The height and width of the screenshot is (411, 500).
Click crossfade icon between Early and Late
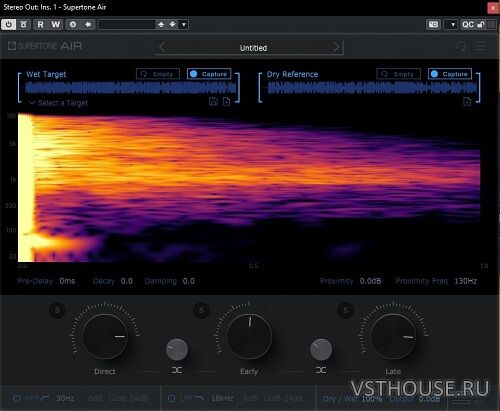[321, 370]
